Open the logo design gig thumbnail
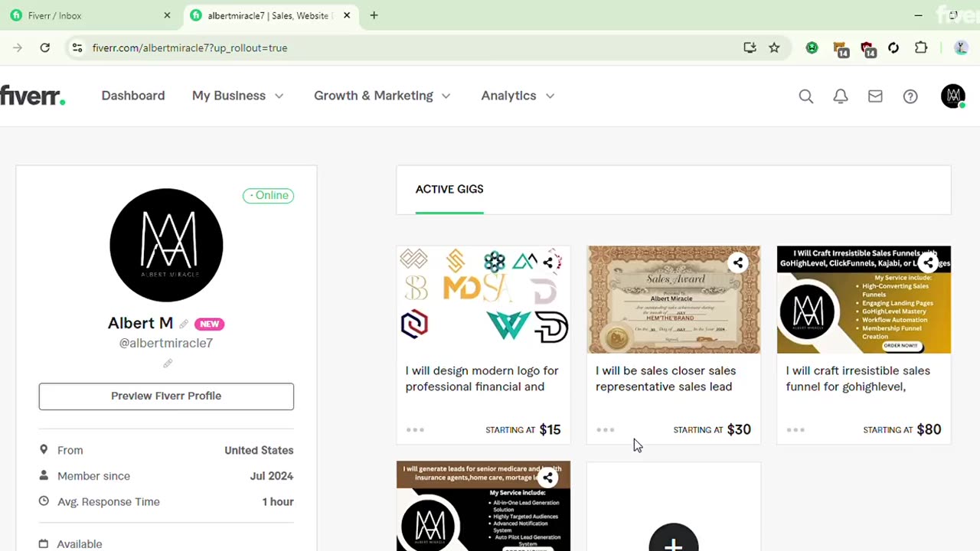980x551 pixels. (x=483, y=300)
